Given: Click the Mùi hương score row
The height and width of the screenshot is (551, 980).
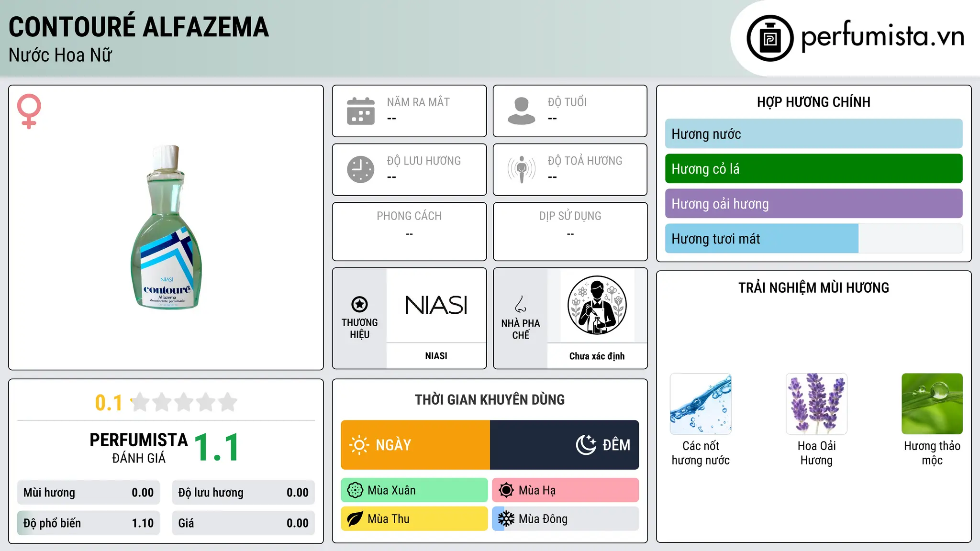Looking at the screenshot, I should [89, 493].
